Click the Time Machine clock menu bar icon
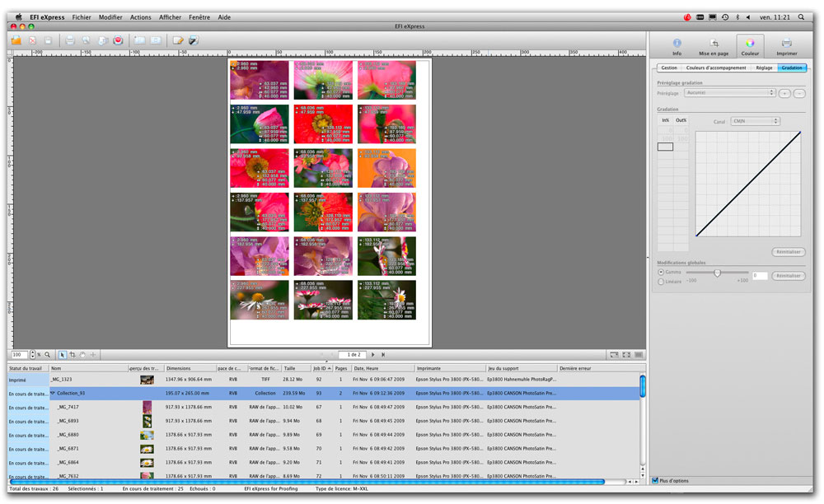 (x=725, y=17)
